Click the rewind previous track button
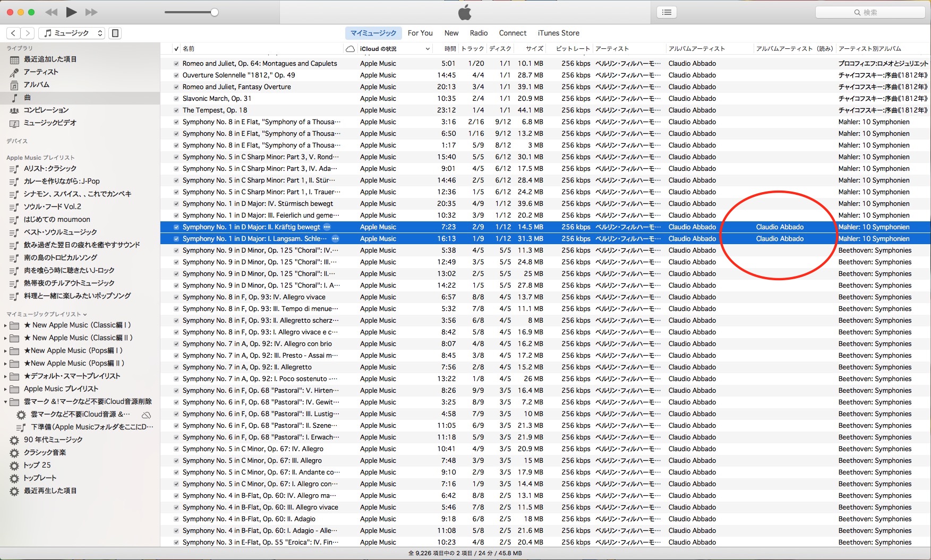The width and height of the screenshot is (931, 560). click(x=51, y=12)
